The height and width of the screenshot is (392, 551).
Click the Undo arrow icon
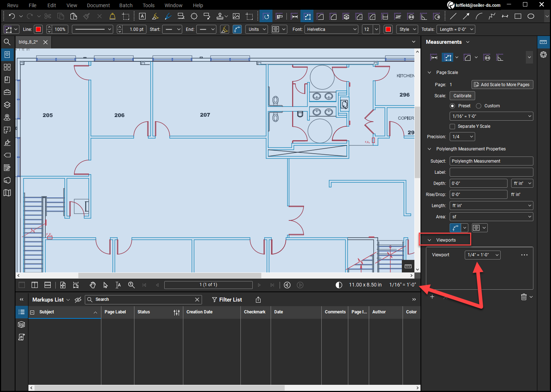[x=12, y=16]
